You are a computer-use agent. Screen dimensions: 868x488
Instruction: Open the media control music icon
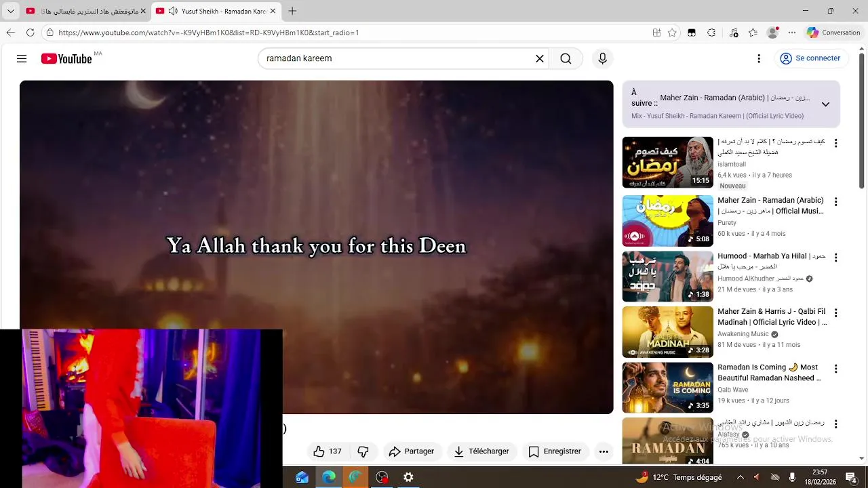(734, 33)
